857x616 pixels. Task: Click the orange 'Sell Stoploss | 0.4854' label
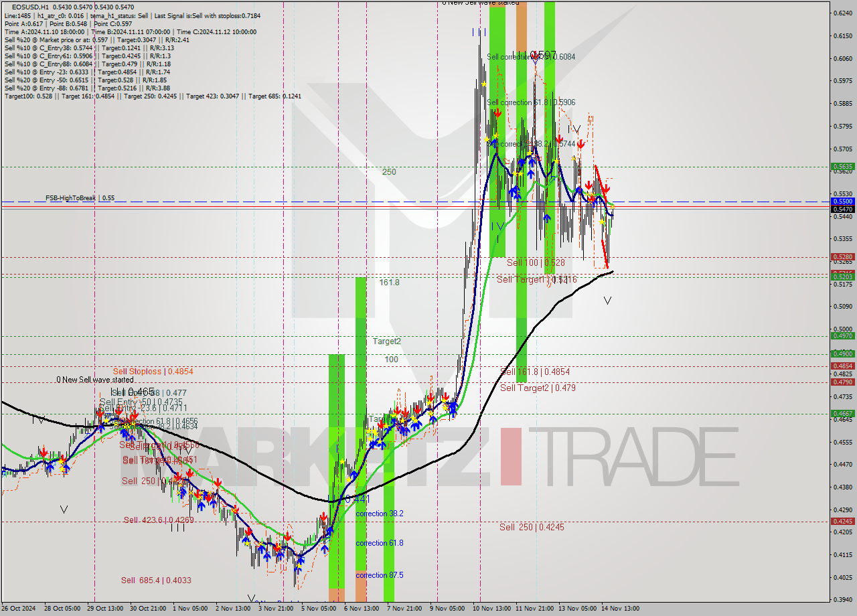point(153,371)
